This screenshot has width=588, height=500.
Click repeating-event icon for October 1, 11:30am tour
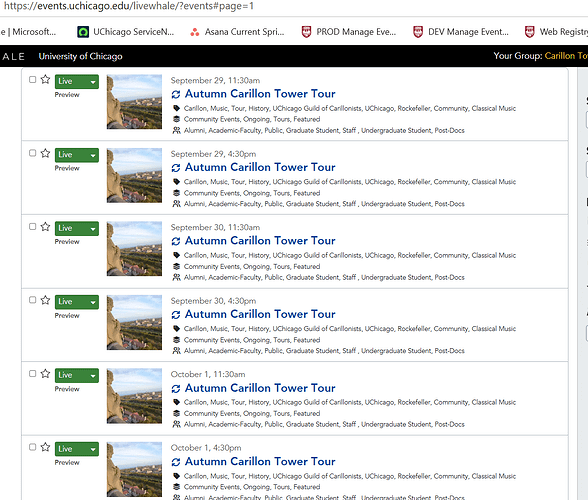tap(176, 389)
